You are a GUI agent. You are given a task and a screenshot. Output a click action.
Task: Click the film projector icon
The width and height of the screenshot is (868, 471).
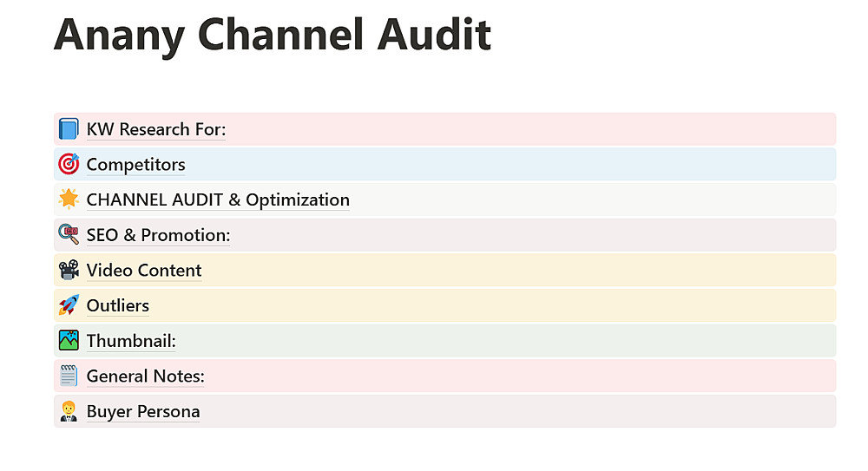tap(69, 271)
